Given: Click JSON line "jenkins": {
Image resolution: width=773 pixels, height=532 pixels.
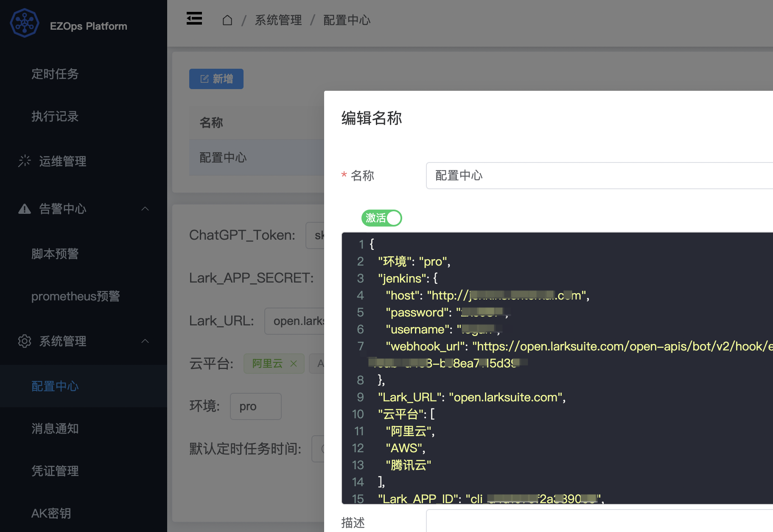Looking at the screenshot, I should 408,278.
